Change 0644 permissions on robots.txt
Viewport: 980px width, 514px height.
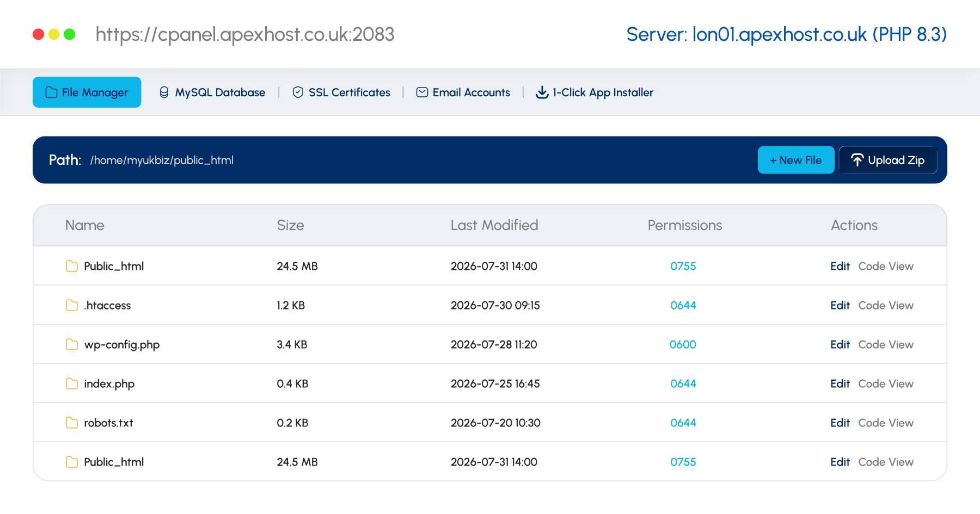tap(683, 423)
